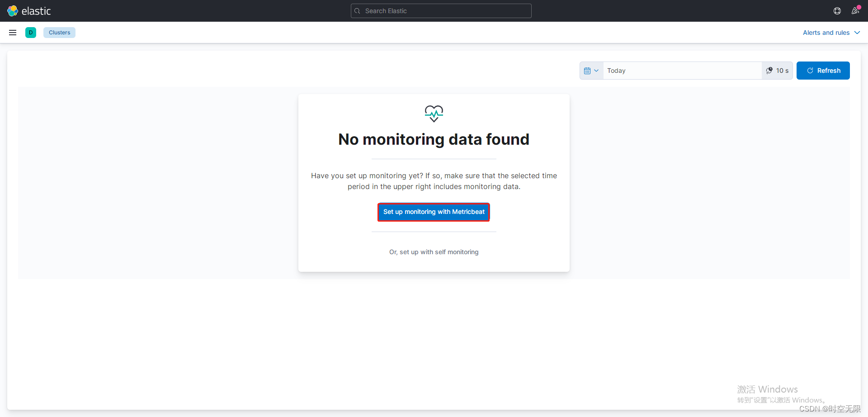Open the Help menu via life ring icon
This screenshot has width=868, height=417.
[x=837, y=10]
